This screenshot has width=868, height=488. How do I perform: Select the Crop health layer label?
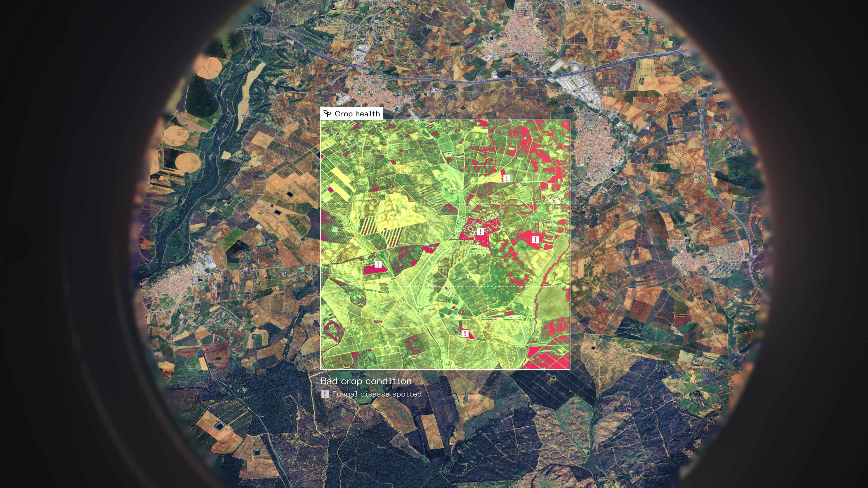tap(357, 114)
